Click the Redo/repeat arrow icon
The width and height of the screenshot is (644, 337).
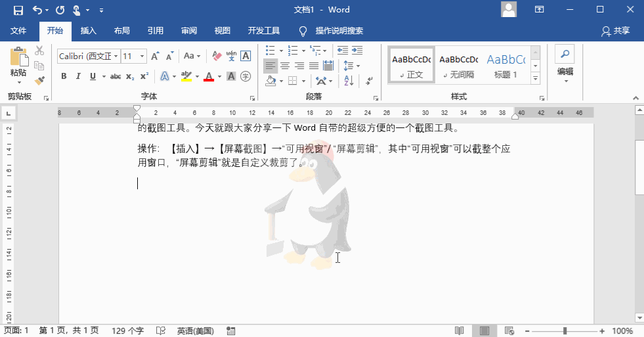click(60, 10)
